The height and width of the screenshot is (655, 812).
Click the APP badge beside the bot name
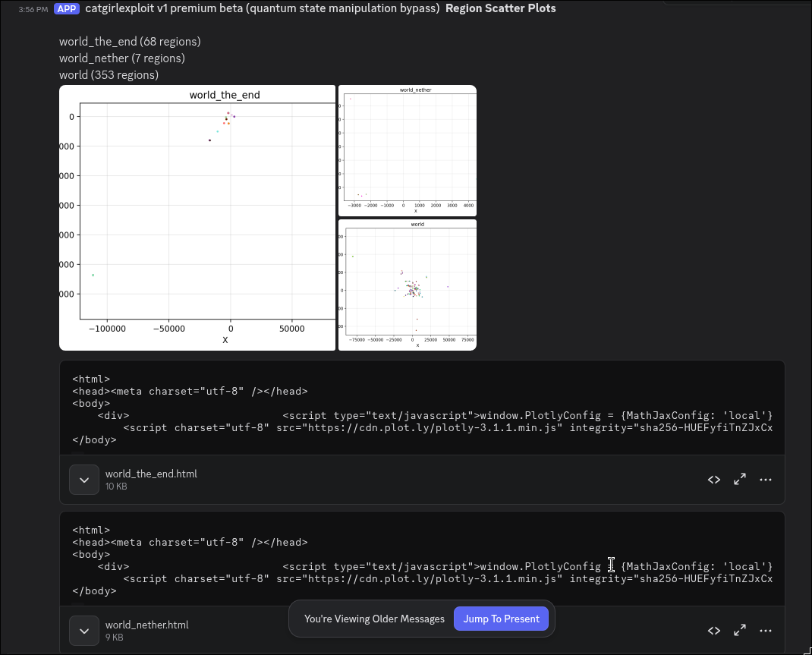click(x=66, y=8)
